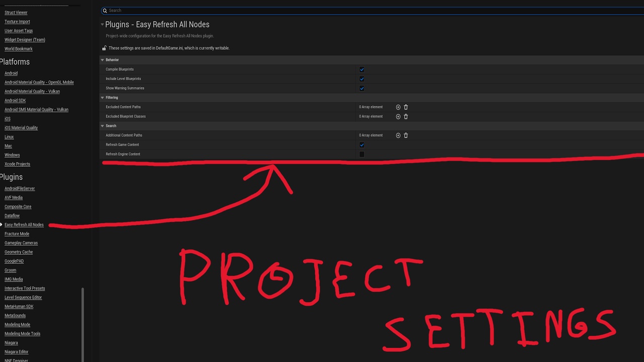Select Struct Viewer in sidebar
The height and width of the screenshot is (362, 644).
click(16, 13)
